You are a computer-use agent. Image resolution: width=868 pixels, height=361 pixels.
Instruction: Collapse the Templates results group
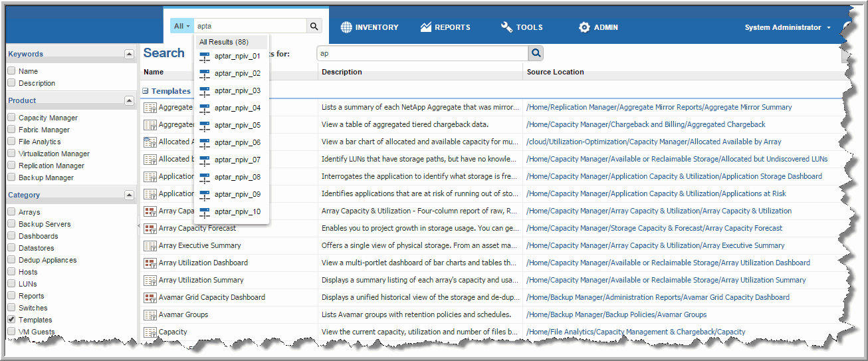(x=145, y=91)
